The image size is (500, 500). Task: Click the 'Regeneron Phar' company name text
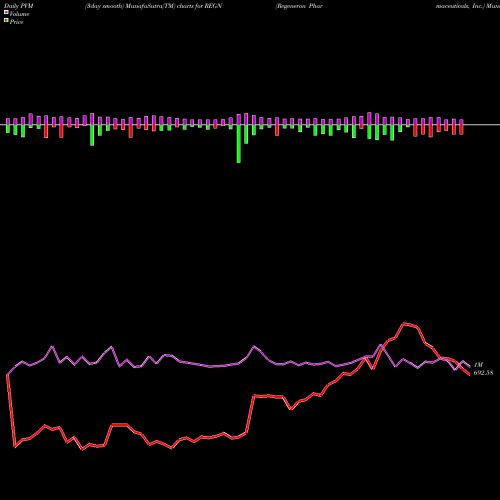pos(299,6)
